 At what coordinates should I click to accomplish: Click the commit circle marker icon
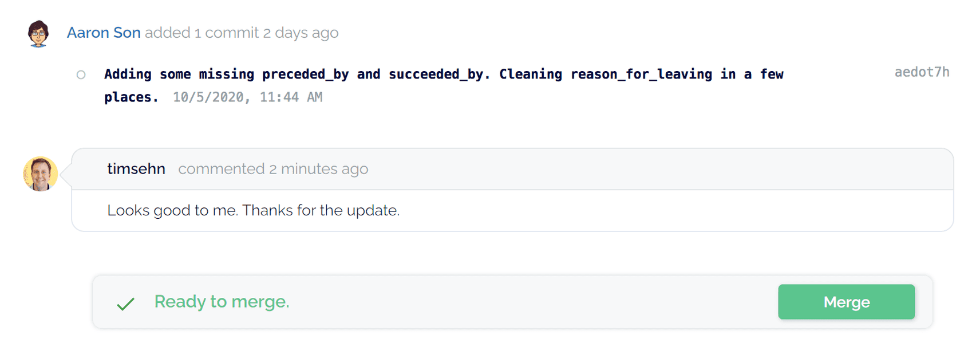coord(81,74)
